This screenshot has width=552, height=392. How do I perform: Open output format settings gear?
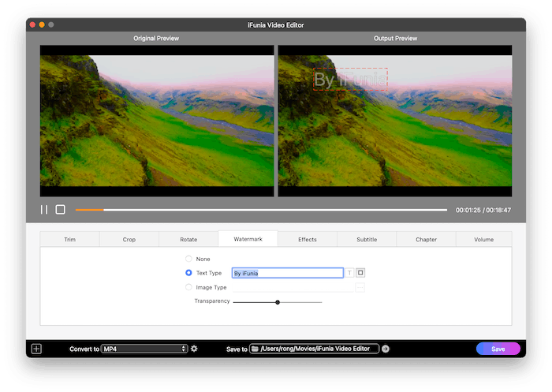click(194, 349)
